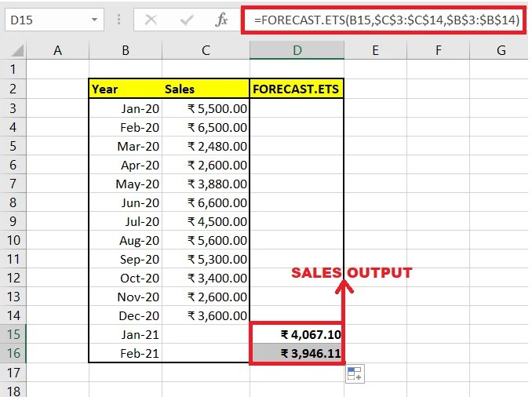Select the Feb-21 cell
Viewport: 532px width, 397px height.
126,353
